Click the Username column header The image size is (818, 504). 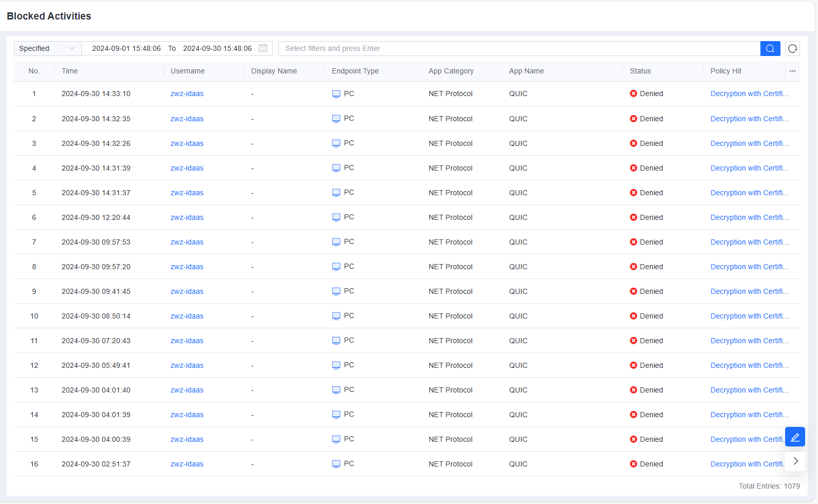coord(188,71)
